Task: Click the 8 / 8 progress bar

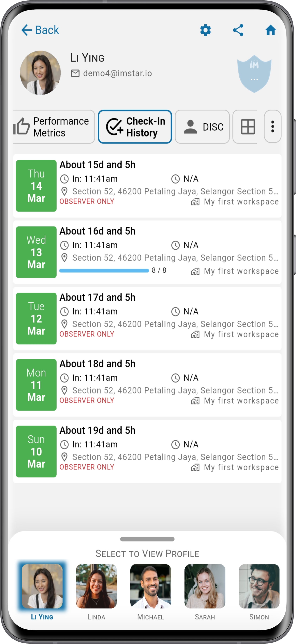Action: click(x=104, y=270)
